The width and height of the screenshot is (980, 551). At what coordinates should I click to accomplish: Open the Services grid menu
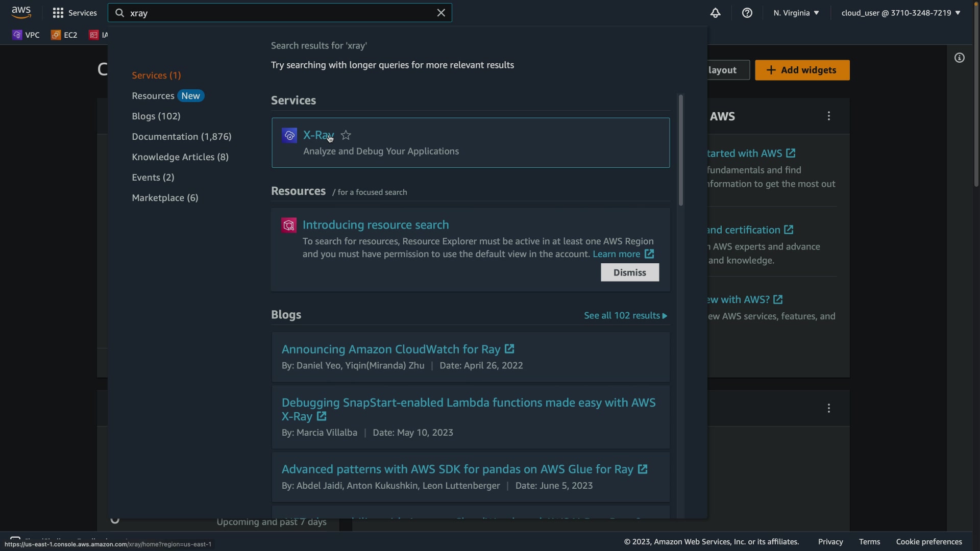point(58,13)
